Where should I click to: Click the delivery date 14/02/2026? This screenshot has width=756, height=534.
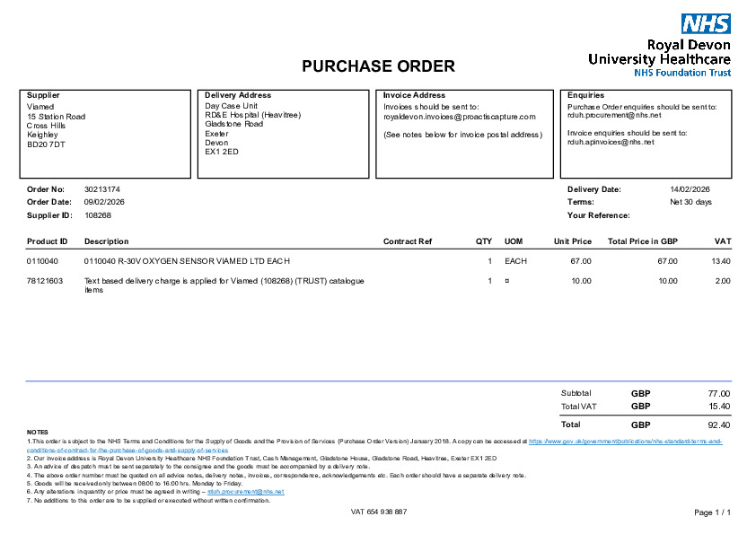(690, 189)
